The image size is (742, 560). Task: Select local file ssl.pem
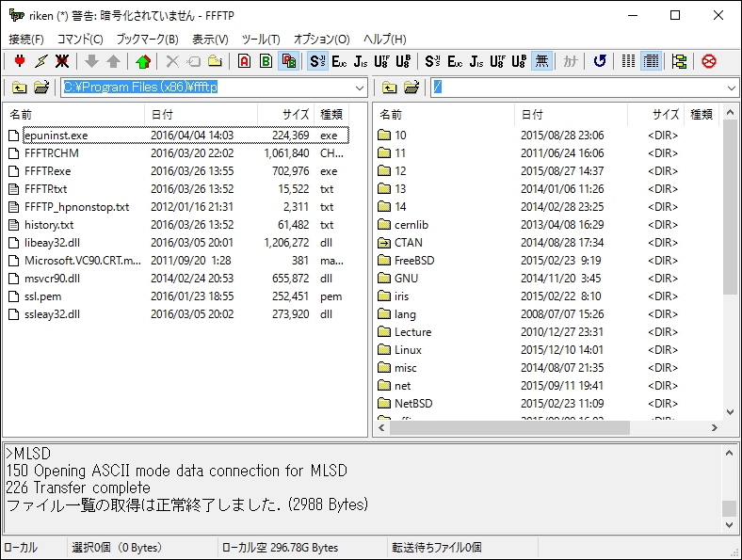tap(42, 296)
